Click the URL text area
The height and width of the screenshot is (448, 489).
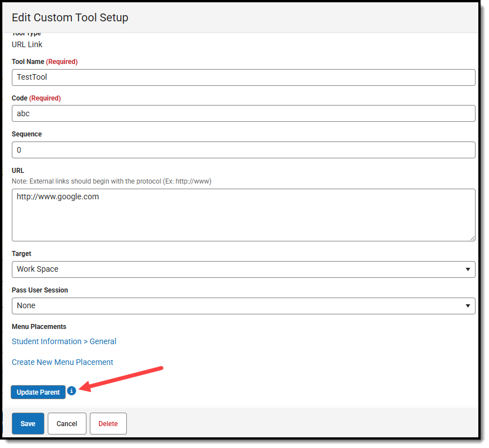[x=244, y=215]
